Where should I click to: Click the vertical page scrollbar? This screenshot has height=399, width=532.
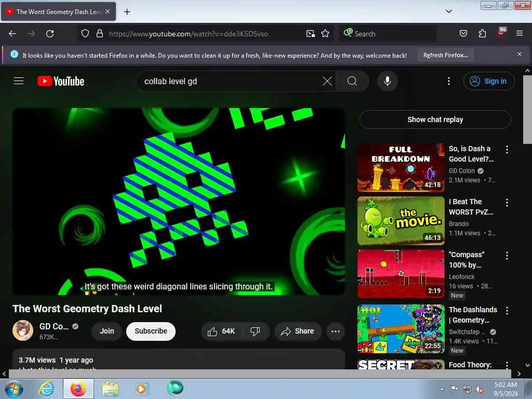coord(527,109)
